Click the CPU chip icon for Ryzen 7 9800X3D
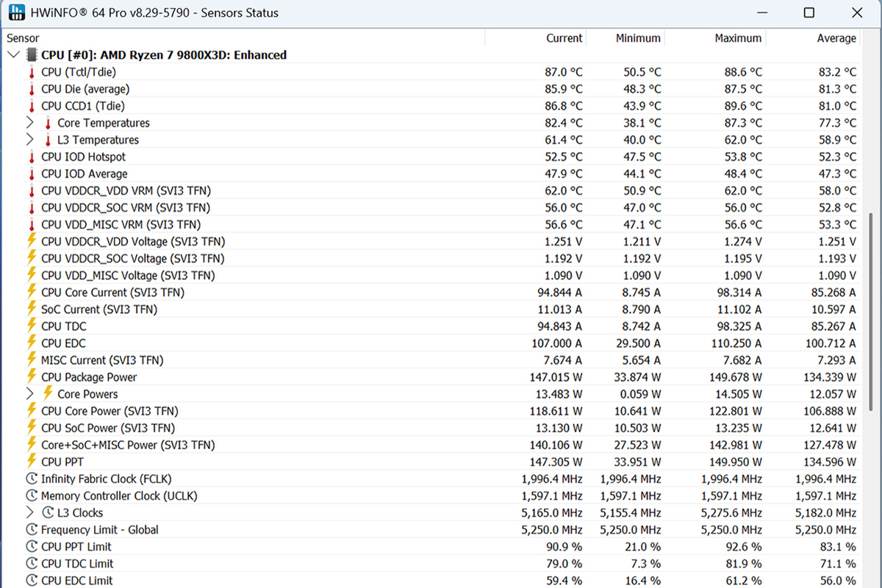The image size is (882, 588). pyautogui.click(x=32, y=55)
